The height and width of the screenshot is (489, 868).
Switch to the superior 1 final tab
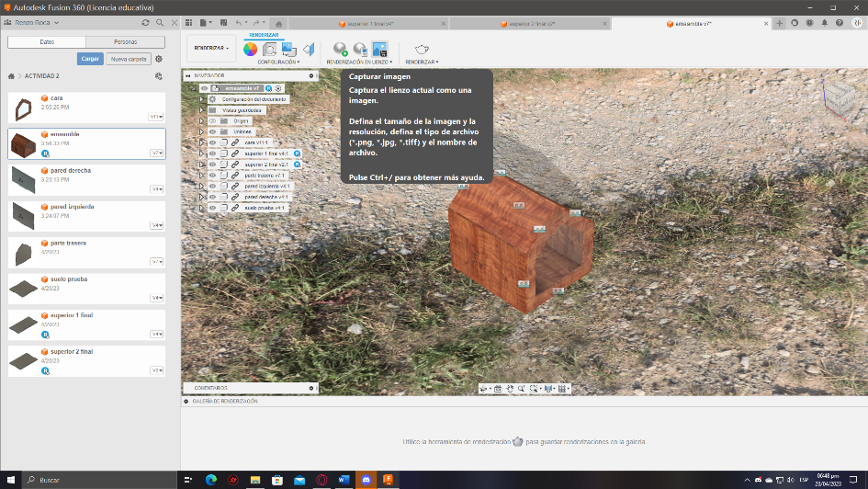click(367, 24)
